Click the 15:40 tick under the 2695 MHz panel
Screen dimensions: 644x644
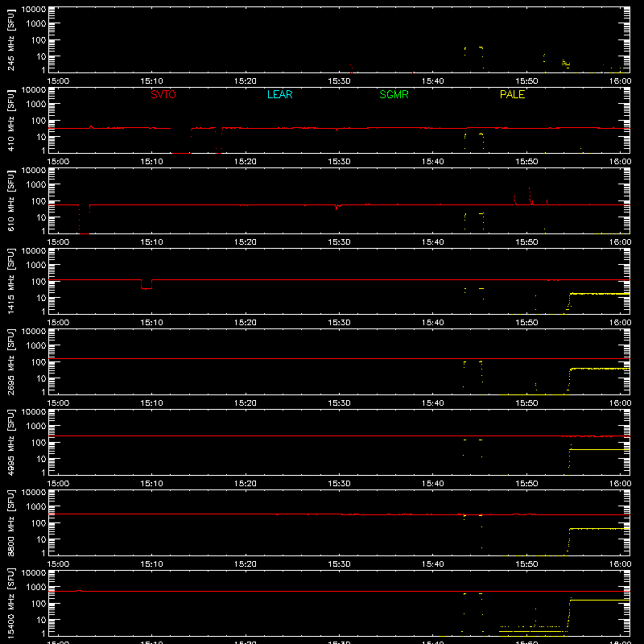(x=433, y=403)
